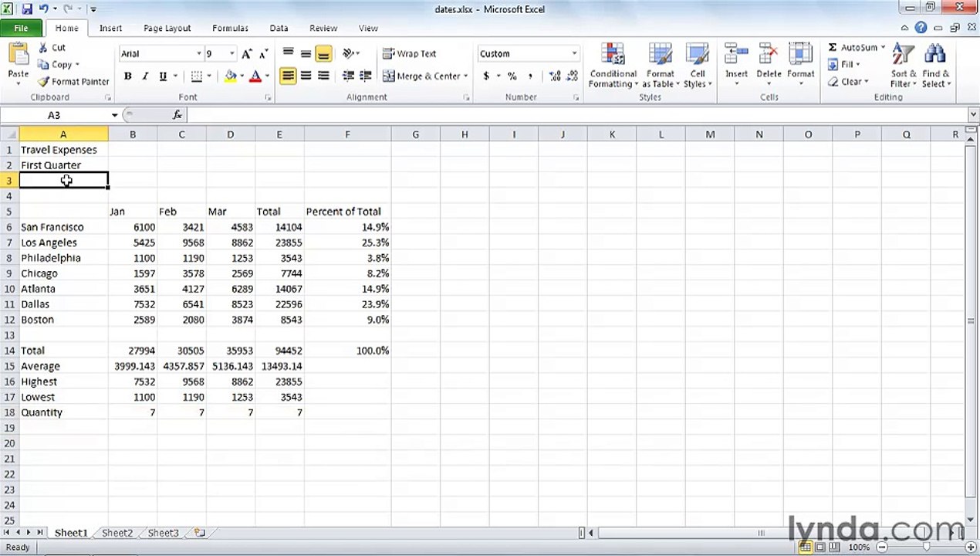The height and width of the screenshot is (556, 980).
Task: Expand the formula bar
Action: pos(973,115)
